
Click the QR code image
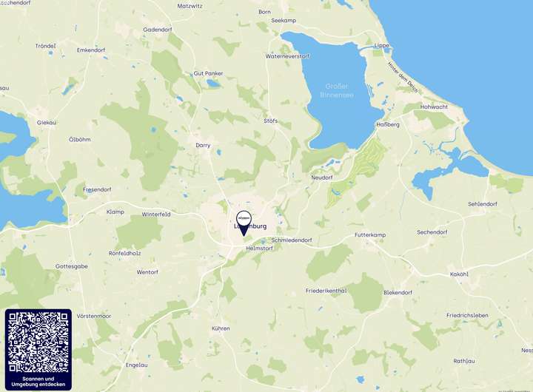pyautogui.click(x=38, y=342)
